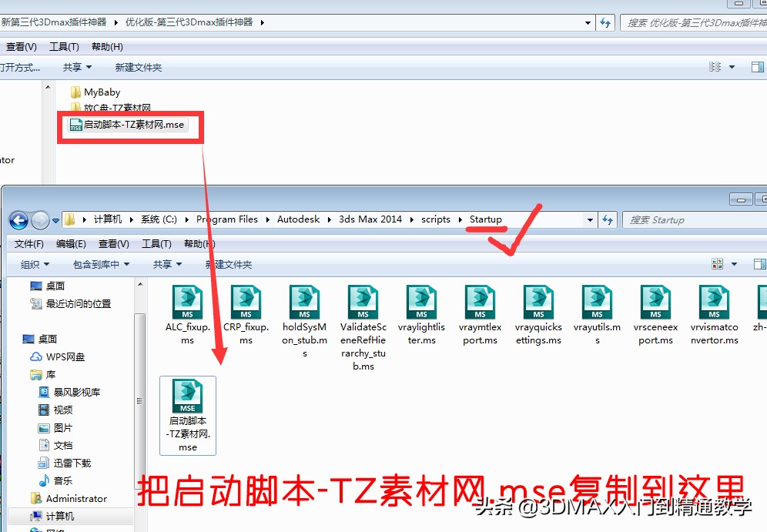Click the scripts breadcrumb in address bar
The width and height of the screenshot is (767, 532).
pyautogui.click(x=436, y=219)
